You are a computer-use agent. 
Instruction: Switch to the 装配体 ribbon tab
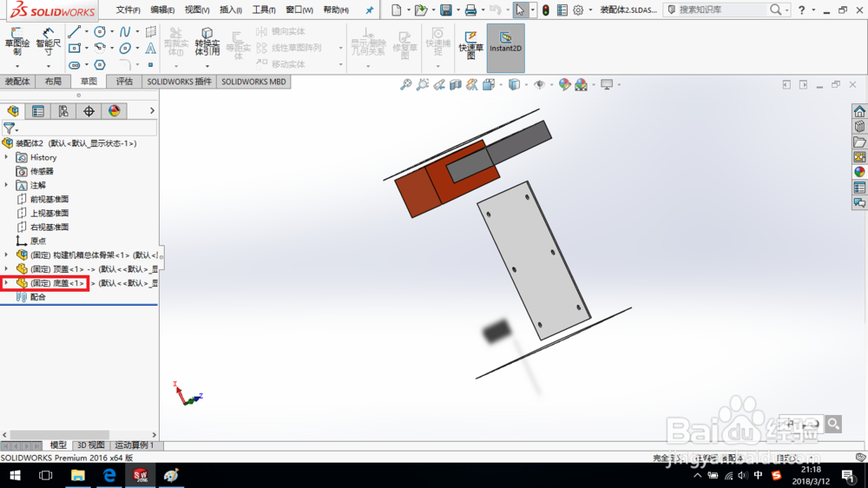pos(17,82)
